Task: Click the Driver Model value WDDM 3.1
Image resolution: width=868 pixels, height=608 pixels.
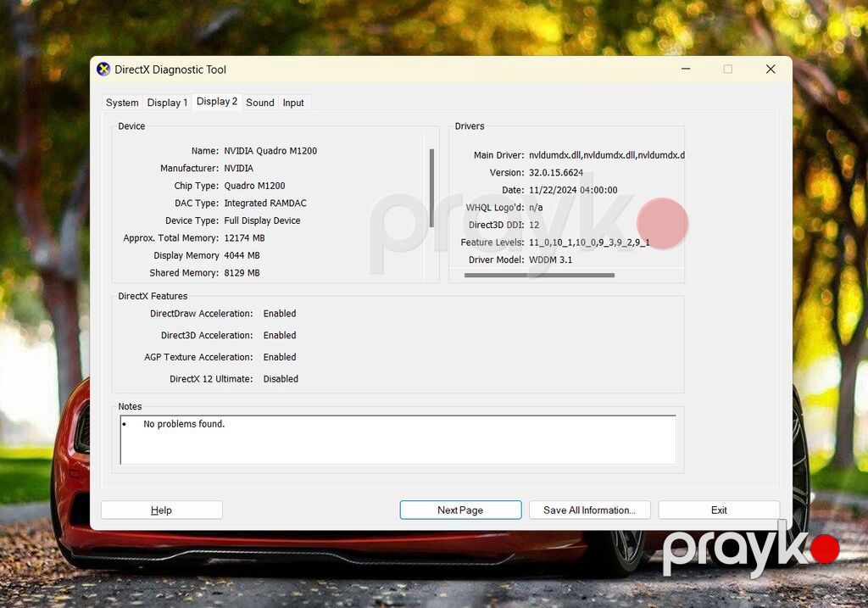Action: point(550,259)
